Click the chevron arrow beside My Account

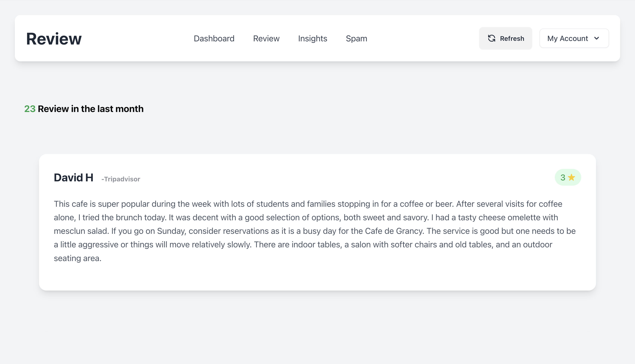click(x=597, y=38)
